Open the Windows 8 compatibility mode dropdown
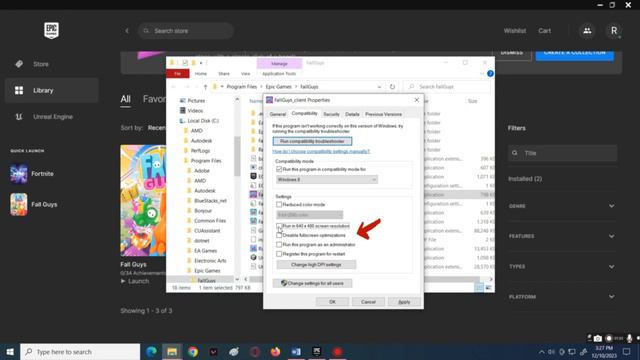Viewport: 640px width, 360px height. tap(327, 180)
